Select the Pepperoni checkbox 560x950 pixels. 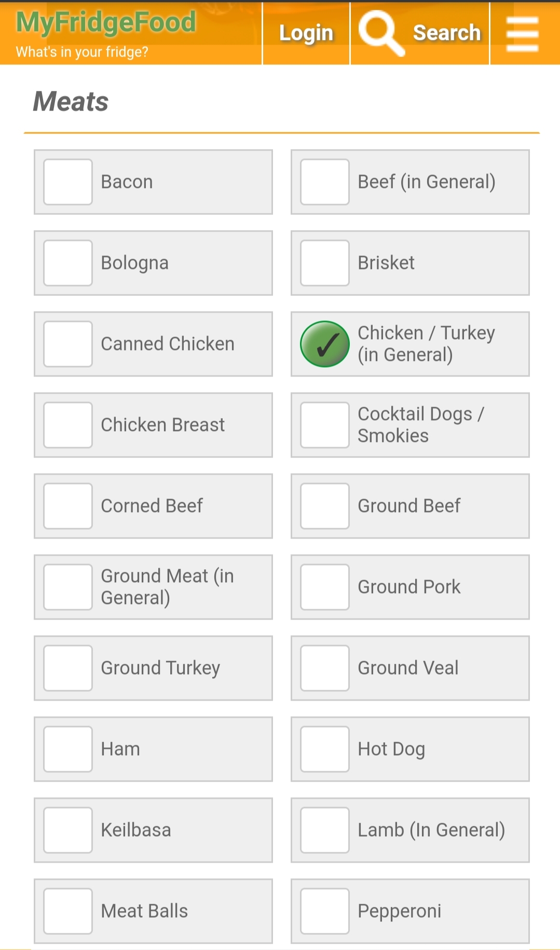click(325, 911)
